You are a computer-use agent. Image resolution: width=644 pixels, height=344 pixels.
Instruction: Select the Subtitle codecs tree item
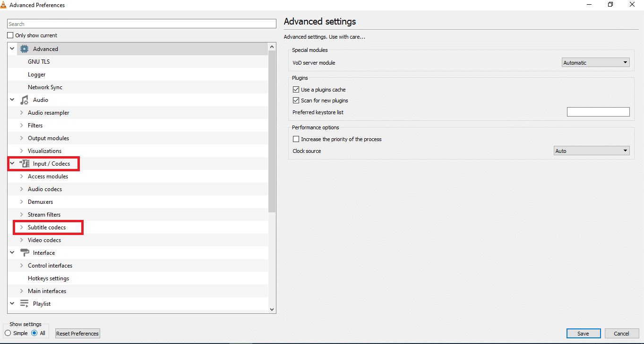click(x=47, y=227)
